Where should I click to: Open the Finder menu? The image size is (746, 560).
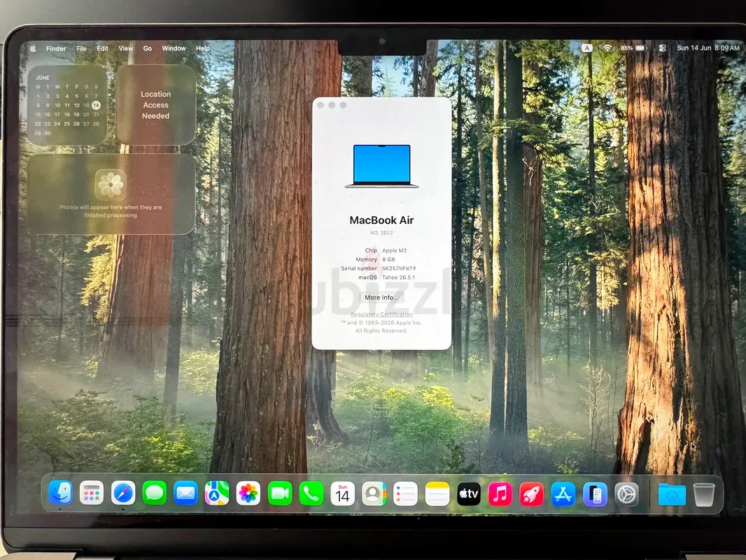[x=56, y=48]
